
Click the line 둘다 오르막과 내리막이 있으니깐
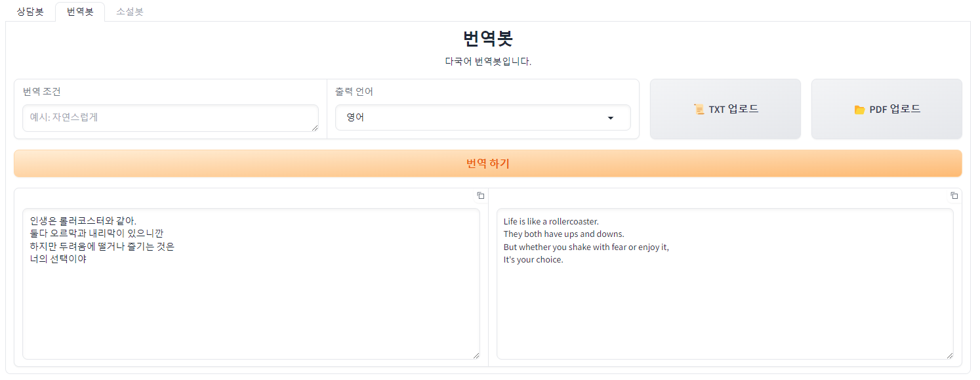point(96,234)
